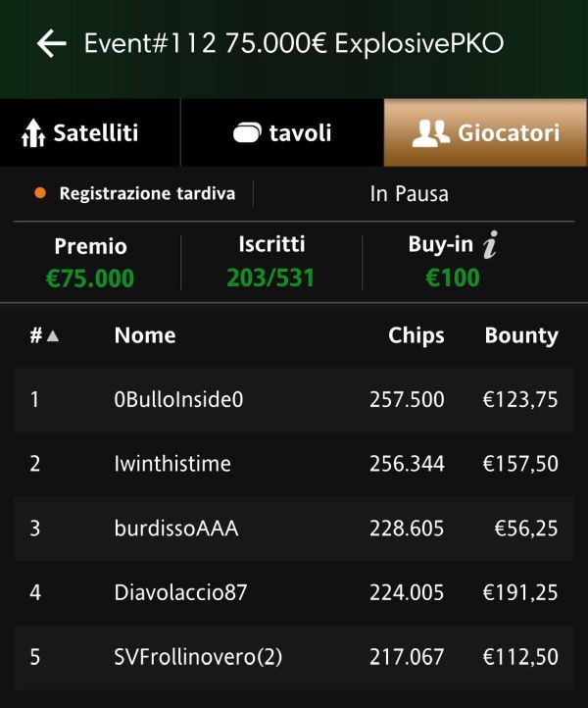Toggle rank sort arrow next to #
Image resolution: width=588 pixels, height=708 pixels.
coord(53,335)
